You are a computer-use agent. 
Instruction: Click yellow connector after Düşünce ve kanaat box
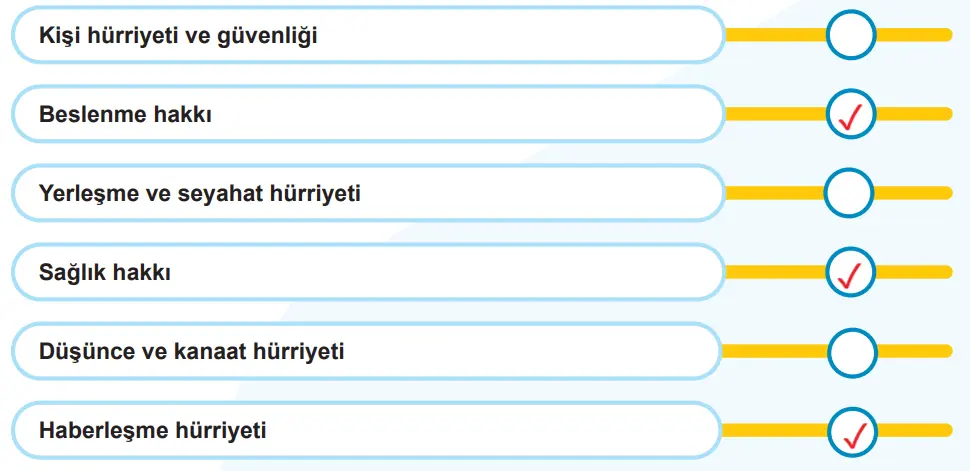(772, 352)
